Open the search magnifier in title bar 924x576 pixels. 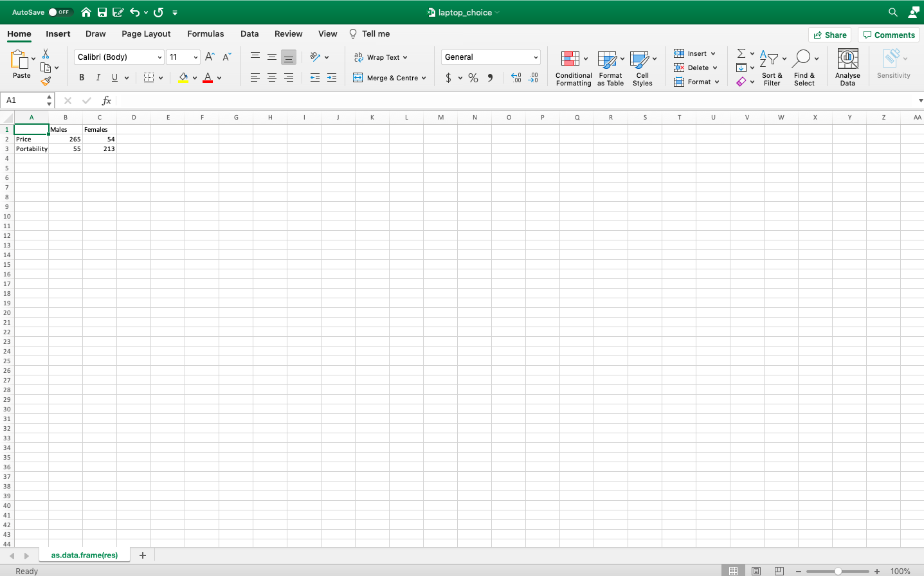point(893,12)
